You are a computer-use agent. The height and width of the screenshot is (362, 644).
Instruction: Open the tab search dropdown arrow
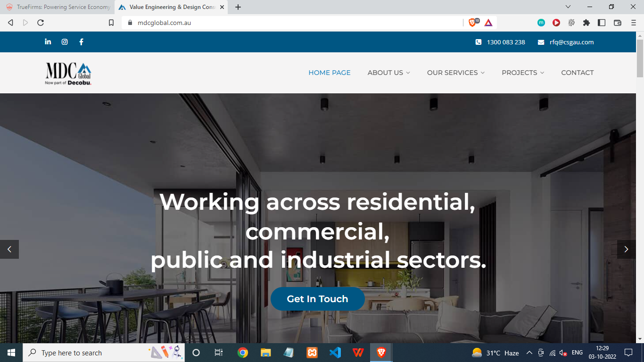point(568,7)
